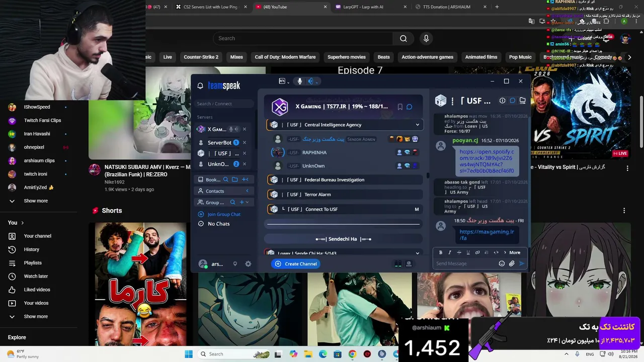Screen dimensions: 644x362
Task: Open channel files browser icon
Action: 523,101
